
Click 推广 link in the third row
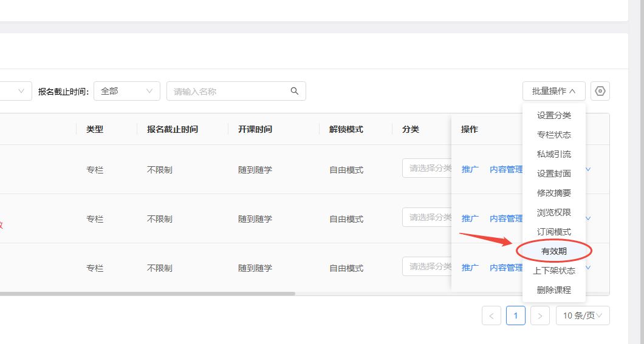click(470, 268)
